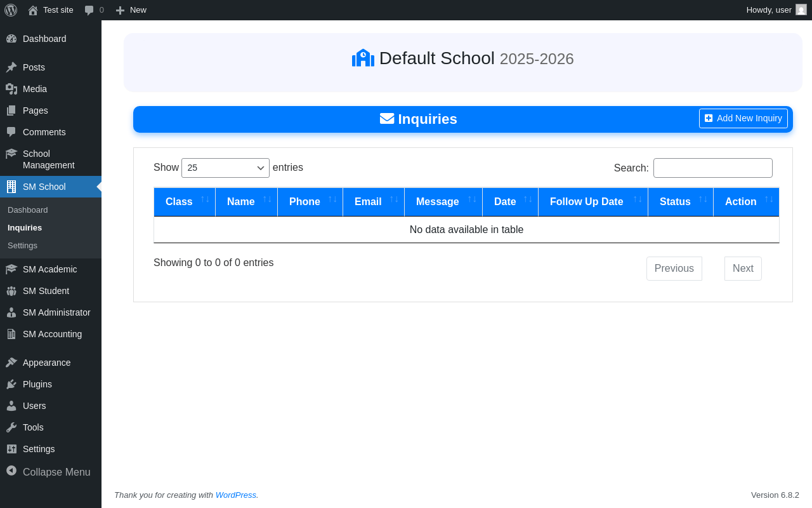Click the Settings sliders icon

point(11,449)
